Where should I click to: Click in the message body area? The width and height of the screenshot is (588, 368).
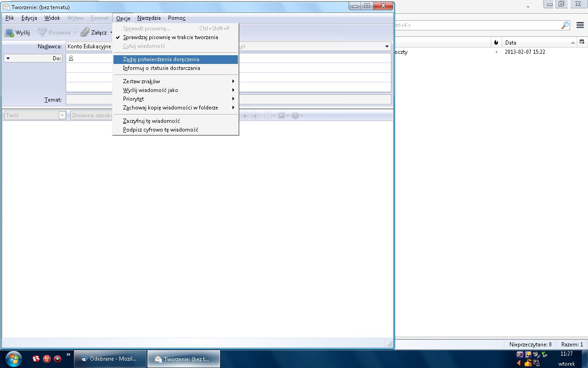point(198,230)
